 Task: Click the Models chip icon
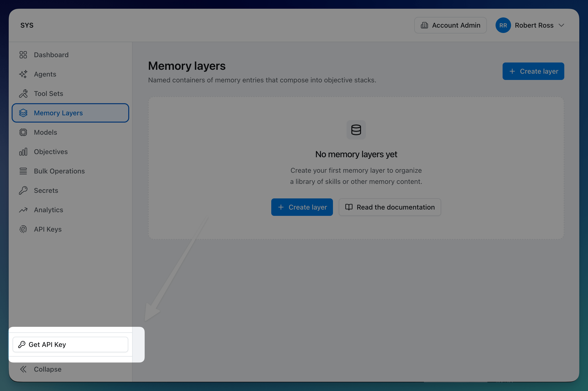[23, 133]
